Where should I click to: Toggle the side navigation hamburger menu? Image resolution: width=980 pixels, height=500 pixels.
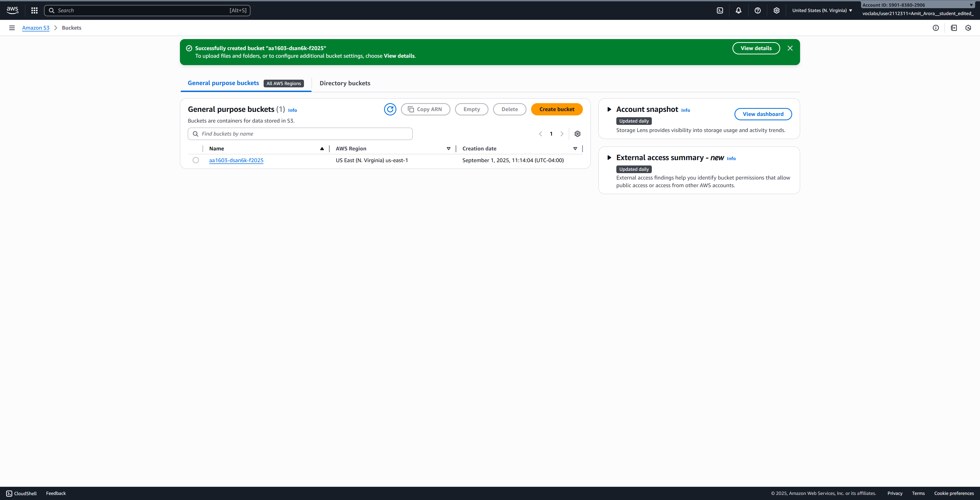coord(12,28)
